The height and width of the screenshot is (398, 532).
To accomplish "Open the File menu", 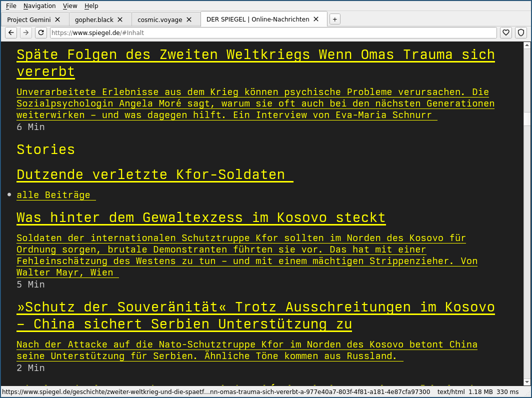I will [x=11, y=6].
